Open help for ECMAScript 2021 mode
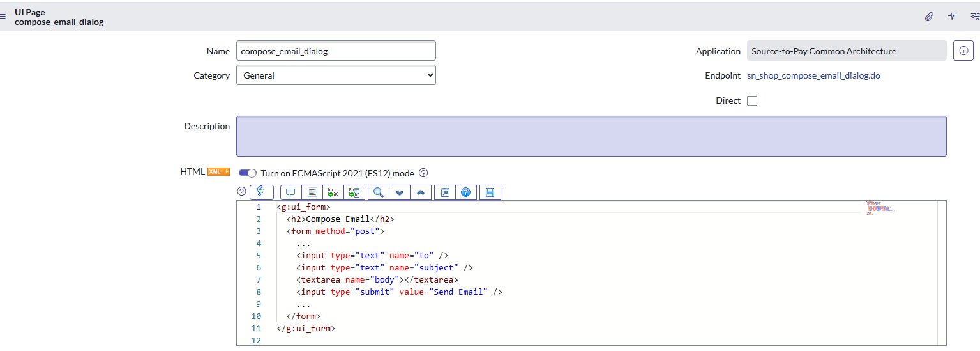 pos(423,173)
